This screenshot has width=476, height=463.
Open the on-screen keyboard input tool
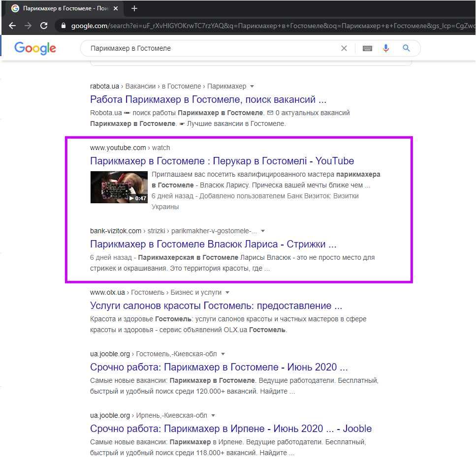[x=367, y=48]
